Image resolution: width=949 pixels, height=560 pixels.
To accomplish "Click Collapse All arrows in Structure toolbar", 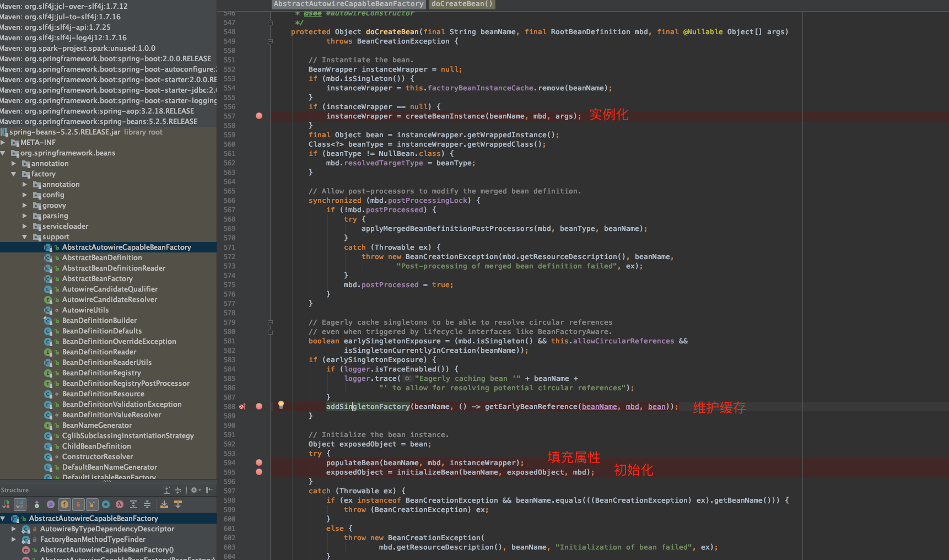I will tap(147, 504).
